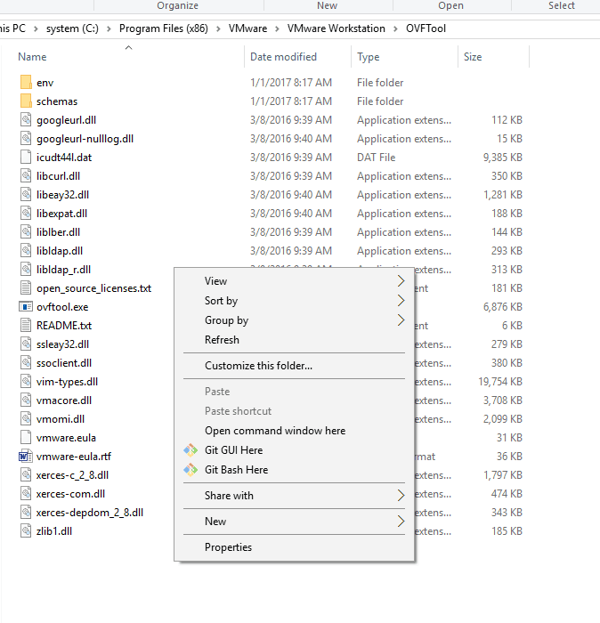Click the liblber.dll icon
This screenshot has width=600, height=623.
click(x=25, y=232)
